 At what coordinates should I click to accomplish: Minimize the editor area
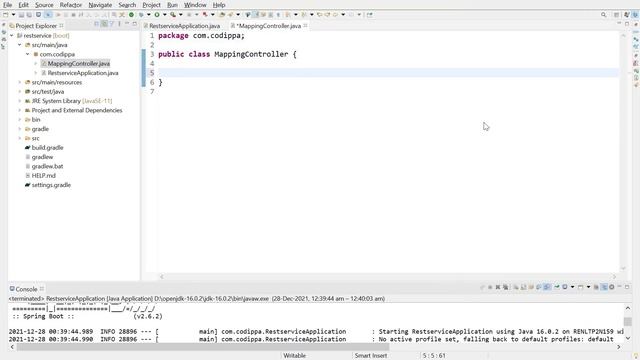coord(619,24)
